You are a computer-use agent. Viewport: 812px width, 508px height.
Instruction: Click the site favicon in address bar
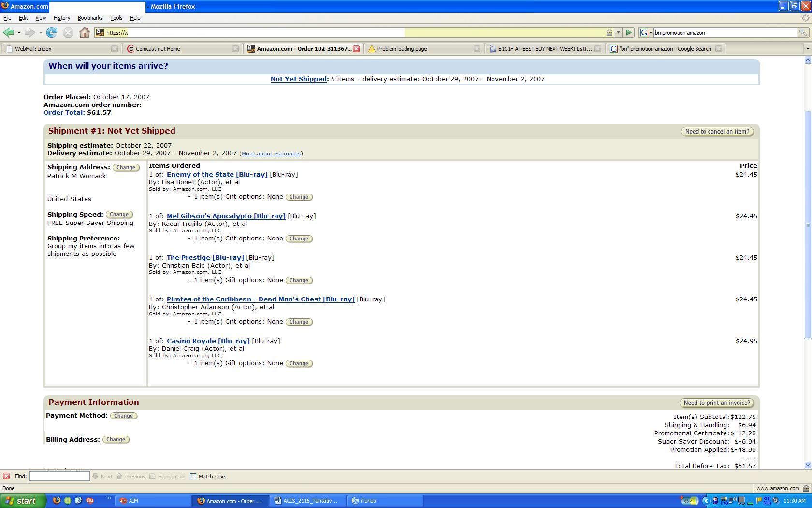coord(100,32)
